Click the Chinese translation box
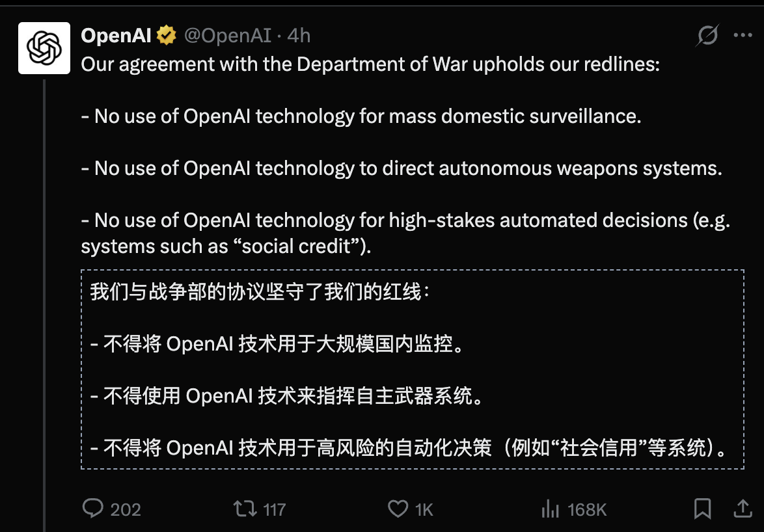This screenshot has width=764, height=532. (413, 369)
